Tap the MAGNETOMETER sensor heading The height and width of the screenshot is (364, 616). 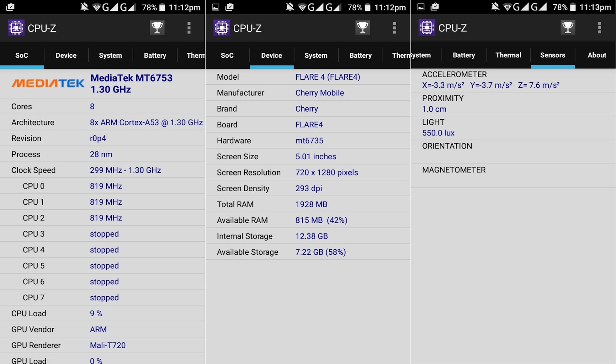click(x=454, y=170)
